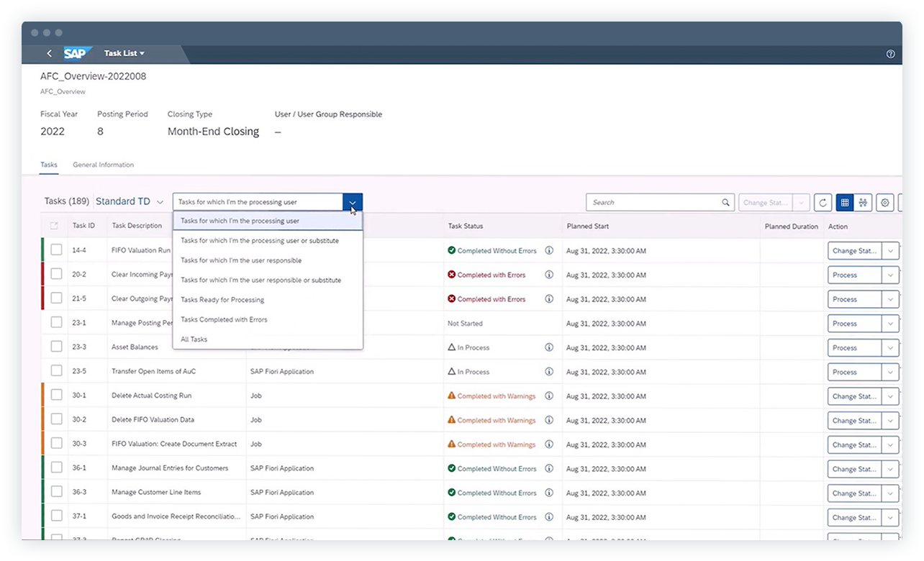Click the back arrow in the header
Image resolution: width=924 pixels, height=561 pixels.
pyautogui.click(x=49, y=53)
